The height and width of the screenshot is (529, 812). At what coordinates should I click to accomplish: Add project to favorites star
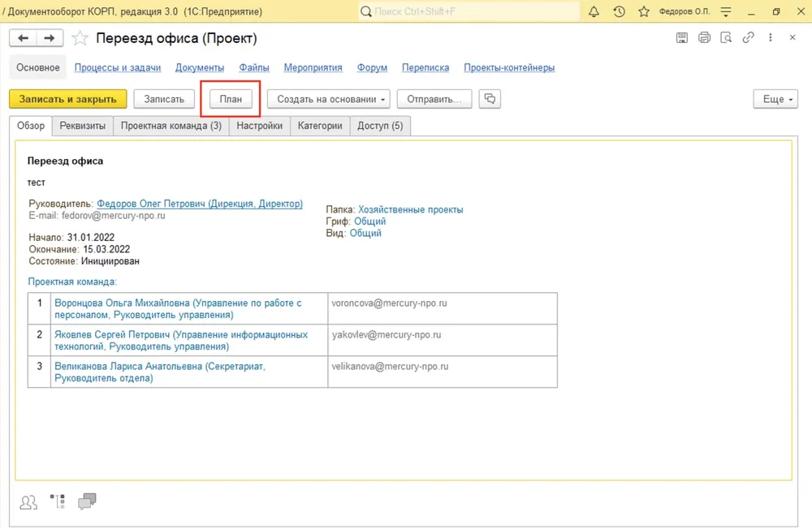(x=80, y=38)
